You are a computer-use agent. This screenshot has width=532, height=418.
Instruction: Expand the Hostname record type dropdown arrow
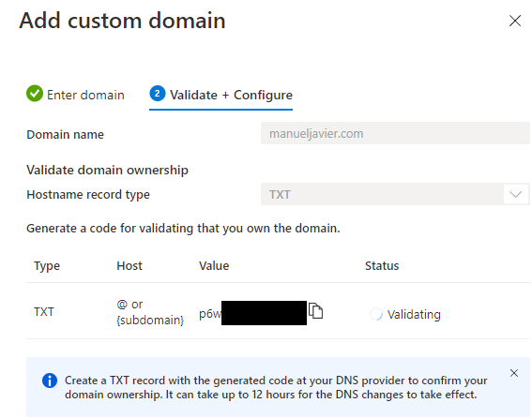pos(515,194)
